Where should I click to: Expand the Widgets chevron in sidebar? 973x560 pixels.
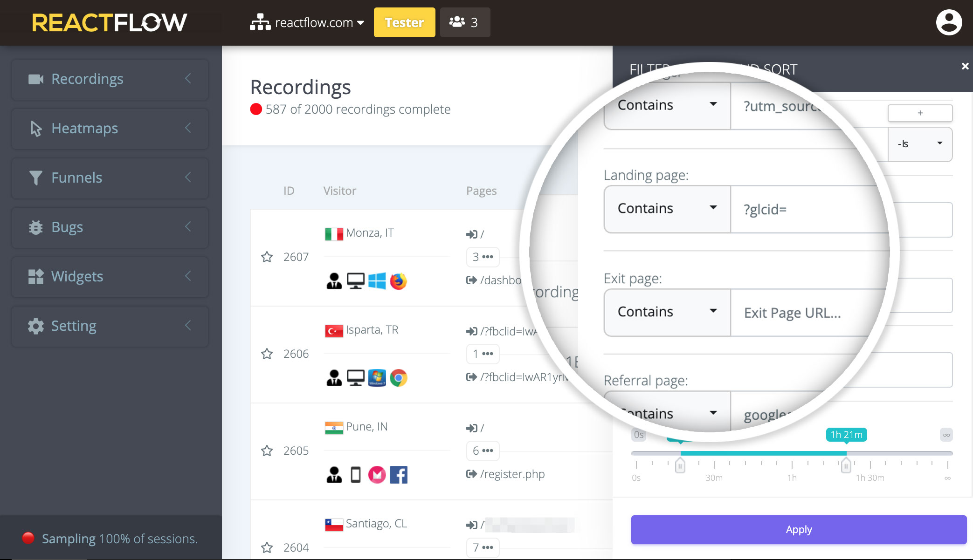click(x=188, y=276)
